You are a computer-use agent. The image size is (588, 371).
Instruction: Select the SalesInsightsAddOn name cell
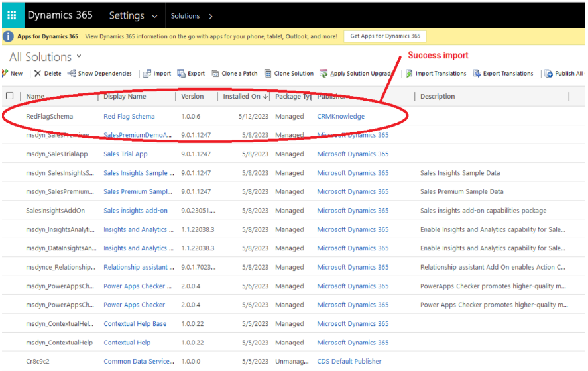coord(55,211)
